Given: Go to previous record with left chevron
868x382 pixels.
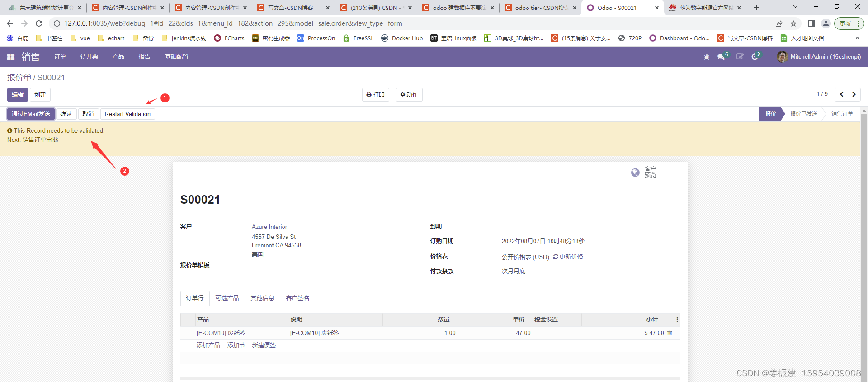Looking at the screenshot, I should [841, 94].
